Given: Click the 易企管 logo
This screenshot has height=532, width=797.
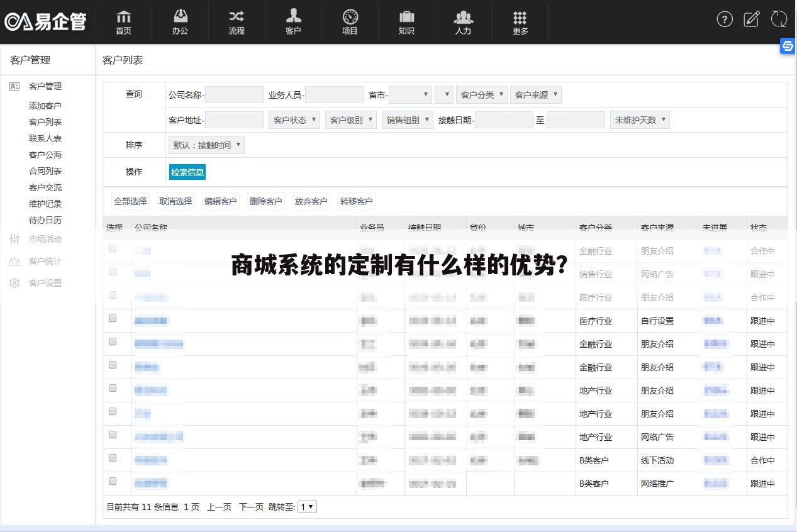Looking at the screenshot, I should [45, 22].
